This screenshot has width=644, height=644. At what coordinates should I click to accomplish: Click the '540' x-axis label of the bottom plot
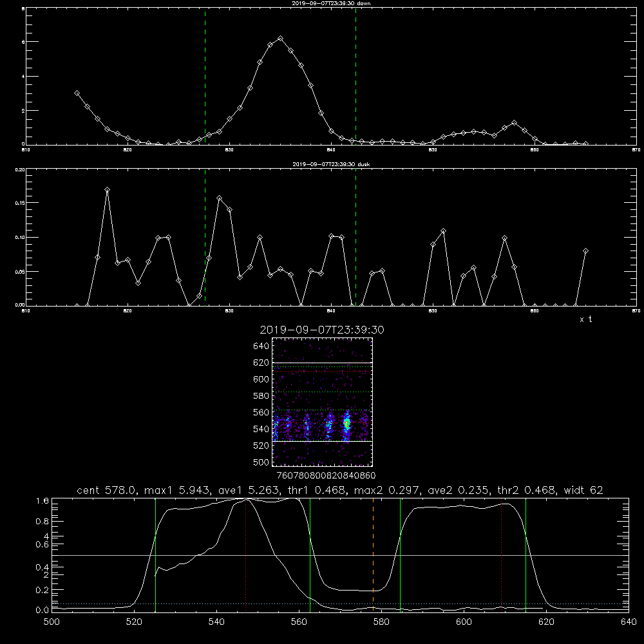tap(216, 622)
